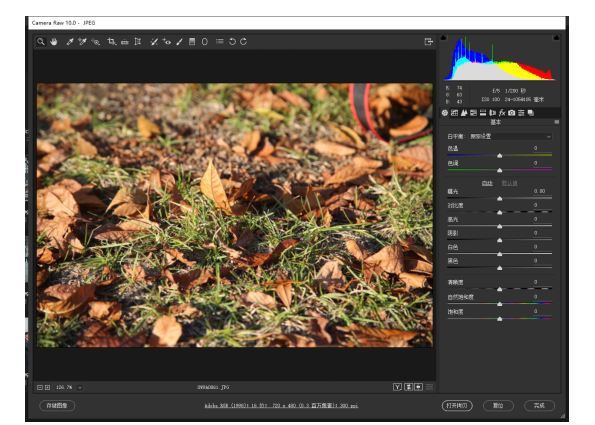This screenshot has height=425, width=595.
Task: Switch to the Detail panel tab
Action: tap(464, 113)
